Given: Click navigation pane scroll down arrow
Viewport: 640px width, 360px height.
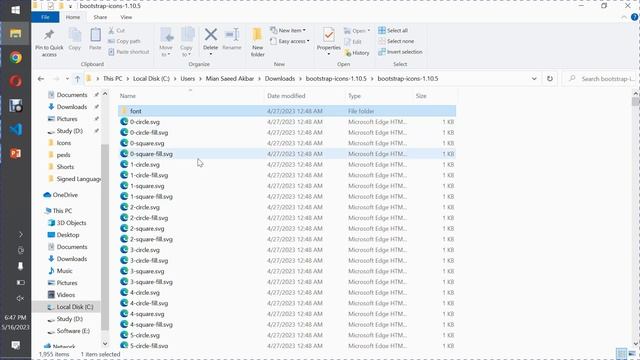Looking at the screenshot, I should (105, 344).
